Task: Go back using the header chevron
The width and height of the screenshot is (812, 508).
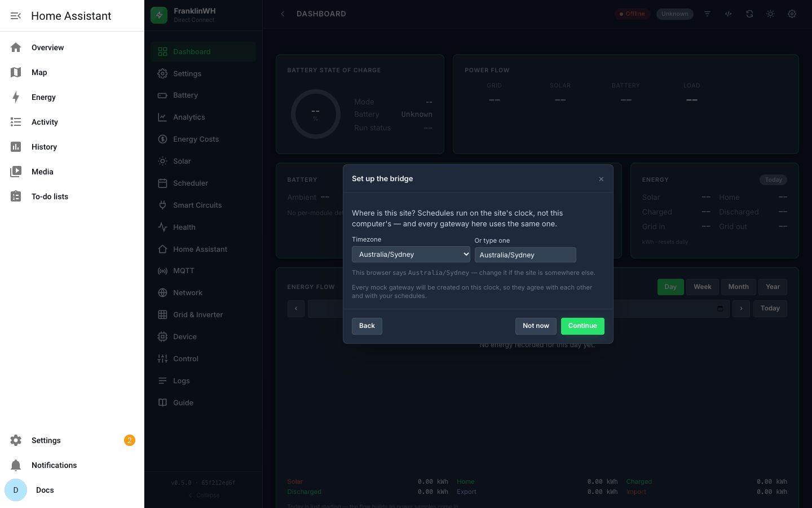Action: click(x=283, y=14)
